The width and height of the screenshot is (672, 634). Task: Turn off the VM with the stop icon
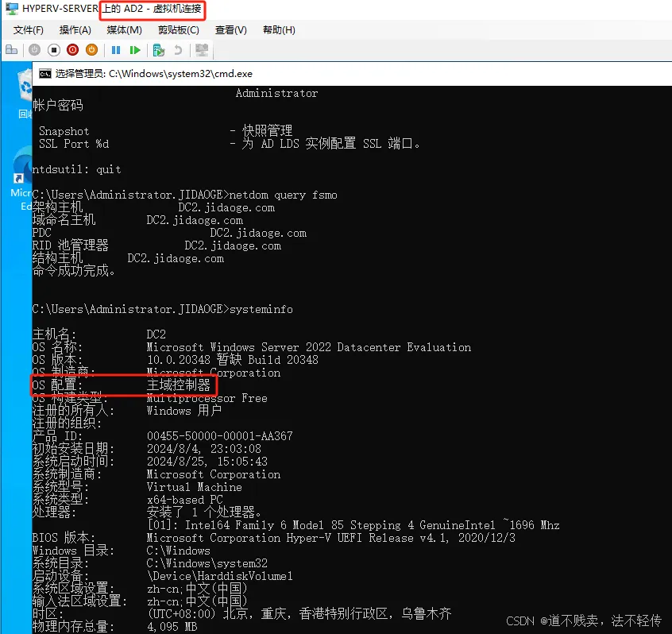tap(54, 50)
